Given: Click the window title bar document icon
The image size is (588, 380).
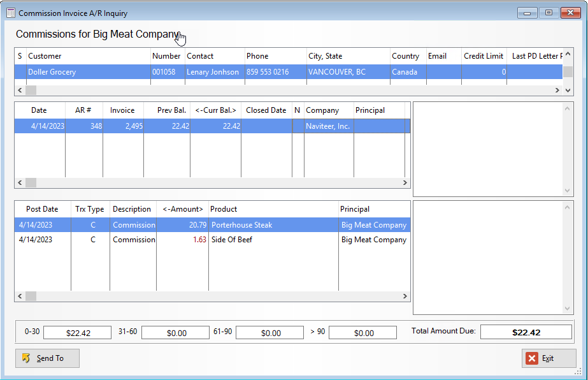Looking at the screenshot, I should point(11,13).
